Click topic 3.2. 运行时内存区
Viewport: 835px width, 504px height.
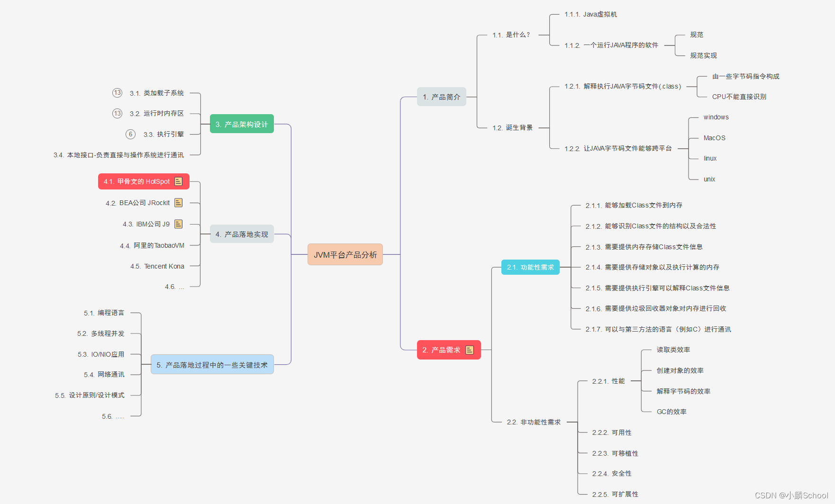pos(156,114)
